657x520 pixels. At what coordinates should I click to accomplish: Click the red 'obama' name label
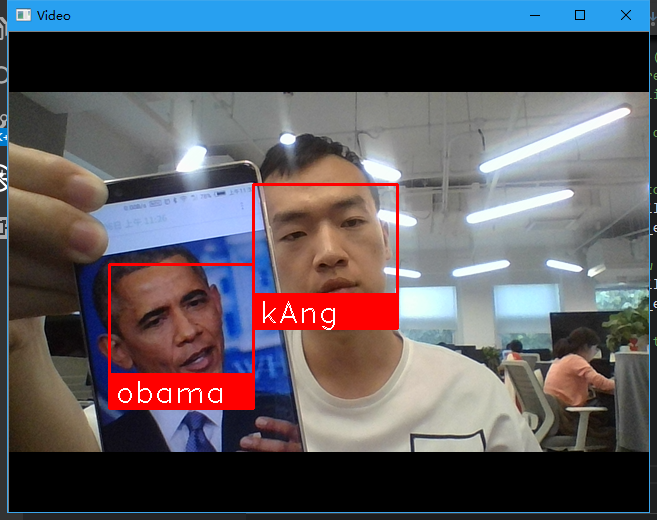tap(181, 391)
